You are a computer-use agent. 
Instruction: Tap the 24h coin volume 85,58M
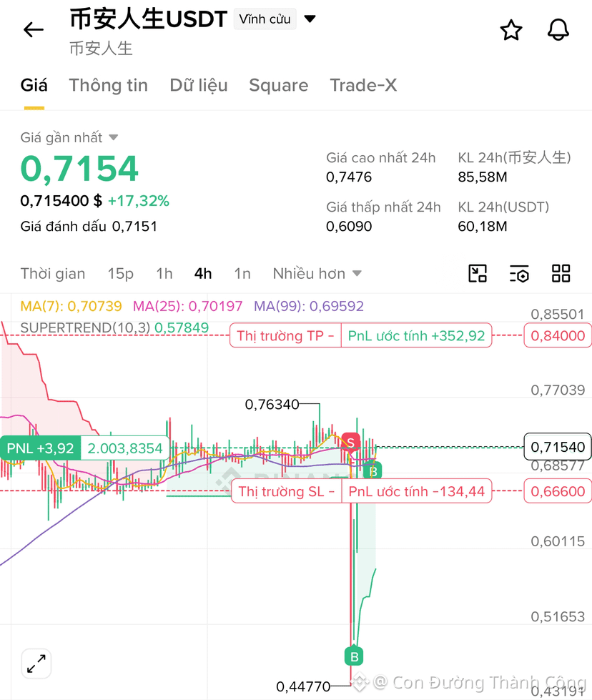tap(483, 177)
